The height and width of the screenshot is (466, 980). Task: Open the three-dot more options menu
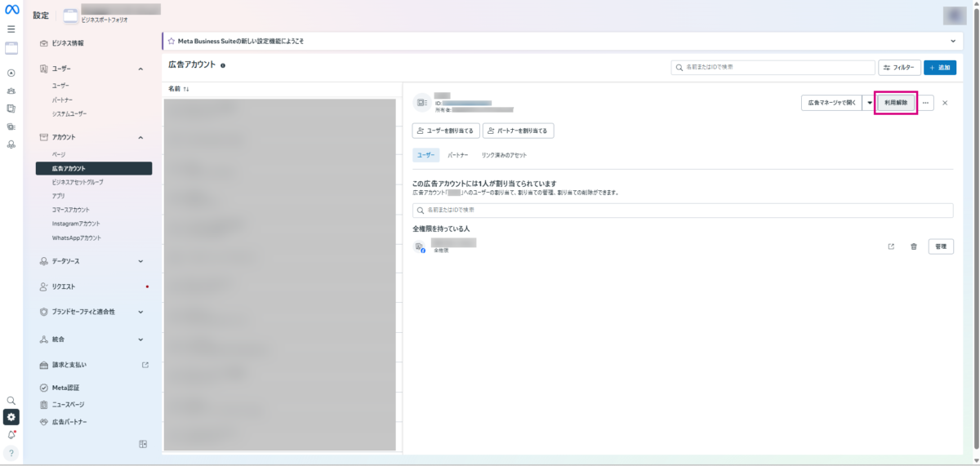click(x=925, y=103)
